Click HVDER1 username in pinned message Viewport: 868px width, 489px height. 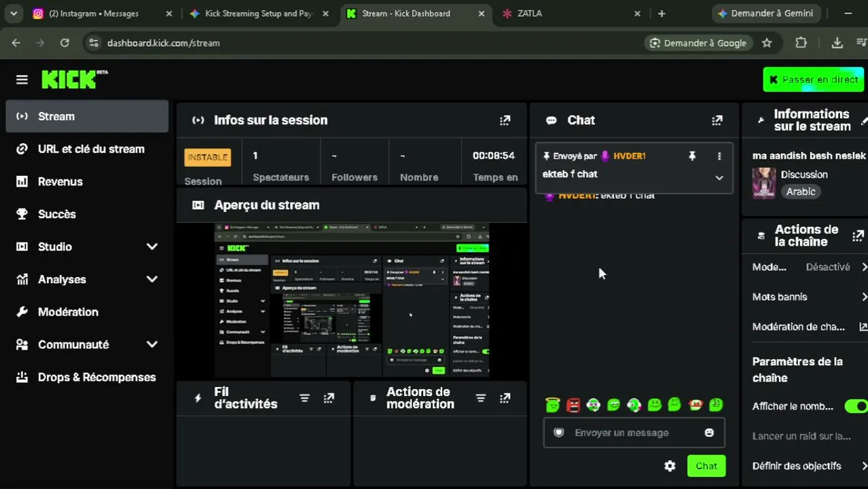629,156
